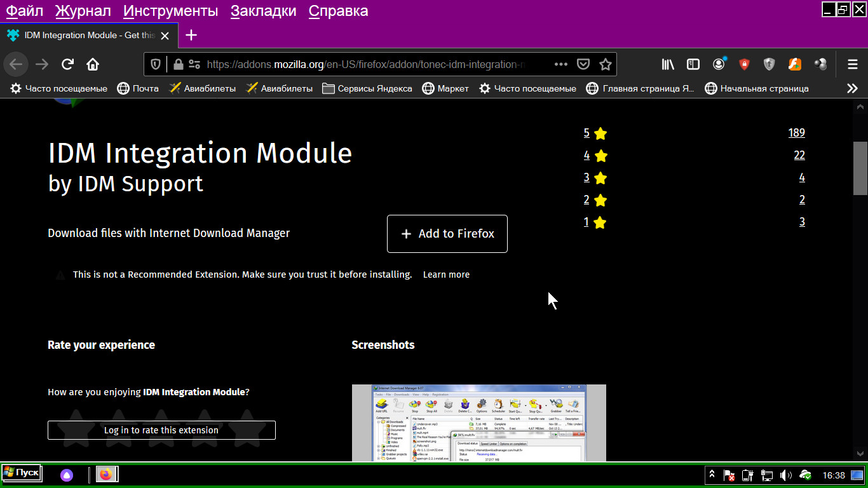
Task: Open the gray shield extension icon
Action: (x=770, y=64)
